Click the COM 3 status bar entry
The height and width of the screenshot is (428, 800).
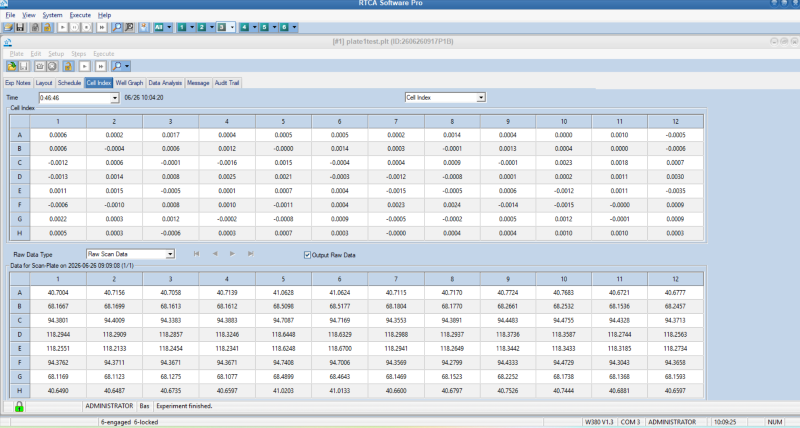(x=630, y=422)
